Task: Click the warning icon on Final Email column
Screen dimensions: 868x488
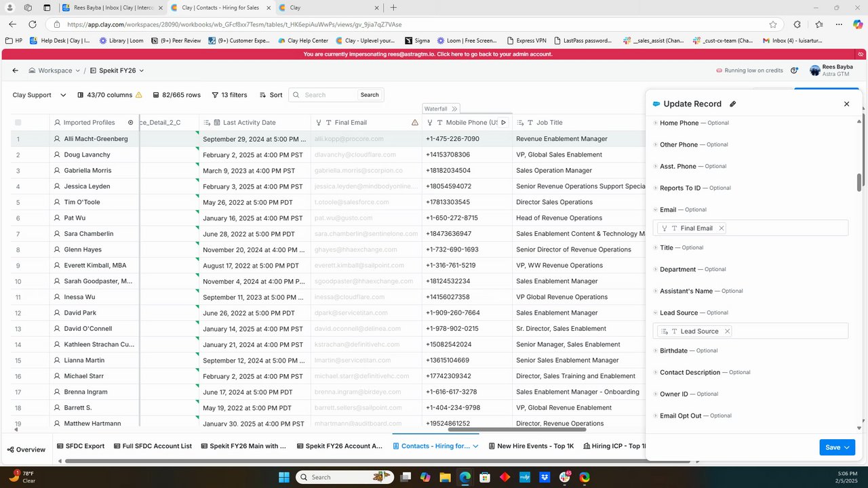Action: click(415, 123)
